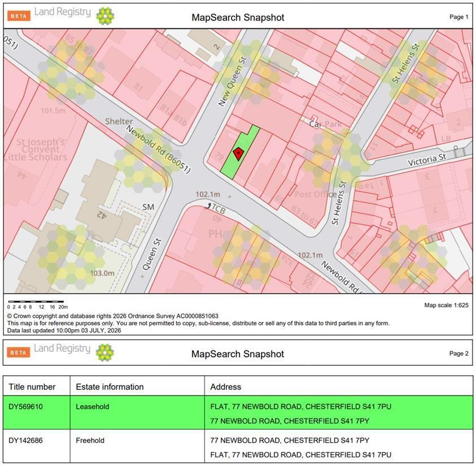Select title number DY569610
The image size is (476, 467).
point(25,407)
